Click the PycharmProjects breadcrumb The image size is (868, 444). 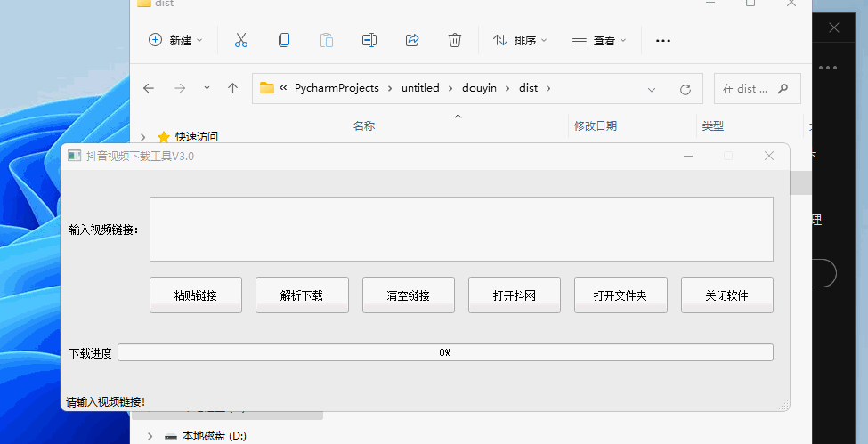[337, 88]
